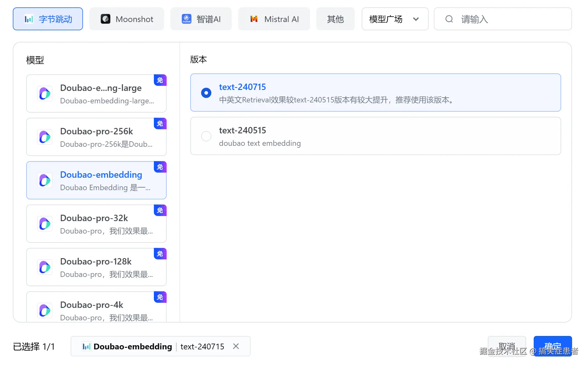This screenshot has height=365, width=588.
Task: Select the Doubao-e...ng-large model card
Action: pyautogui.click(x=96, y=93)
